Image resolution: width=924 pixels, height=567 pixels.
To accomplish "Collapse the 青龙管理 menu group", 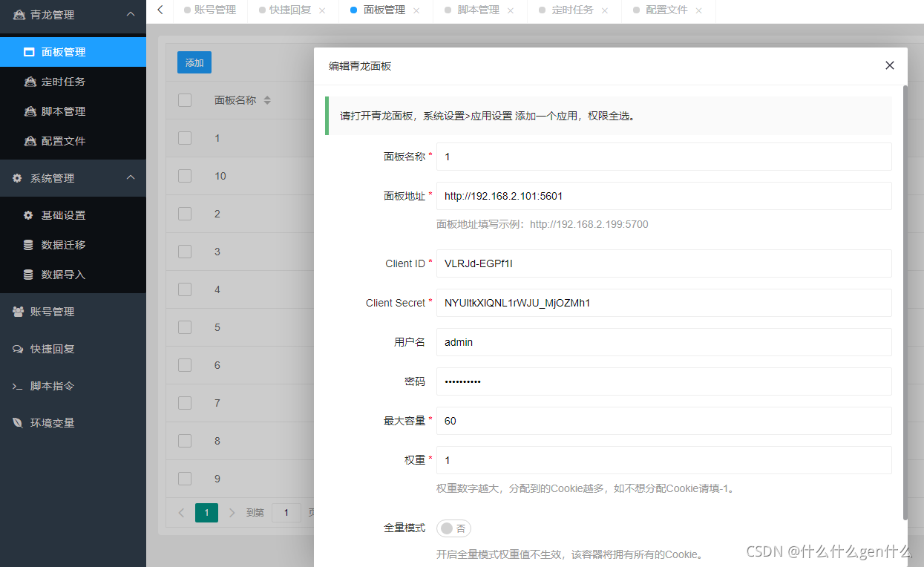I will point(131,14).
